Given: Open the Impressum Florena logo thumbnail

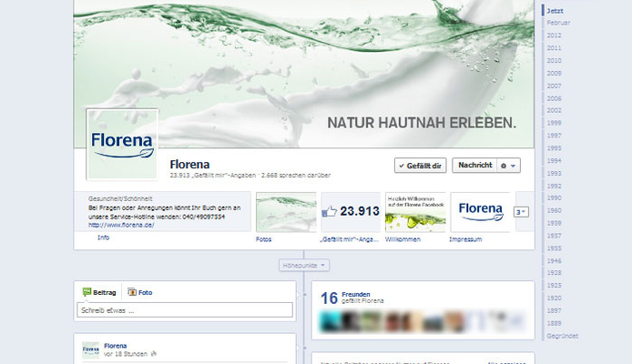Looking at the screenshot, I should (480, 212).
